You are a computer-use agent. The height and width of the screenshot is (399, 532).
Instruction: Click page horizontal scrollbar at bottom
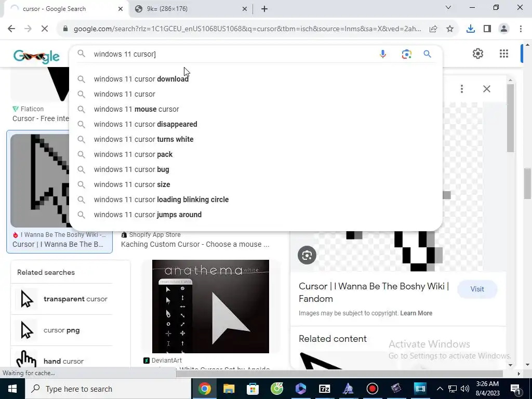click(x=339, y=374)
